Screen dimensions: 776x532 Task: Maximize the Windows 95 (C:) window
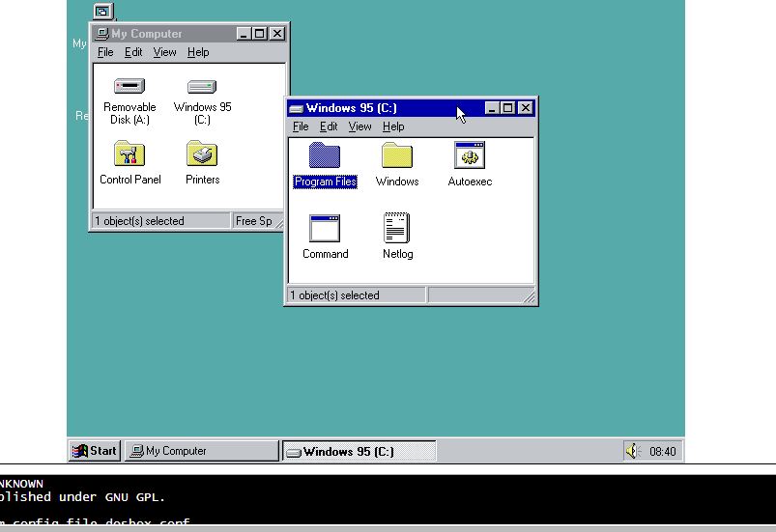508,108
